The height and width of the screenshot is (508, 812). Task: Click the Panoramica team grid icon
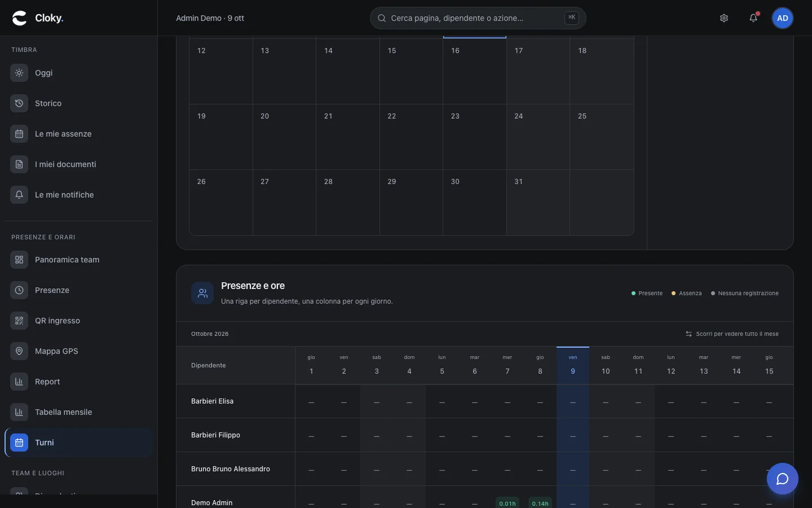coord(19,260)
